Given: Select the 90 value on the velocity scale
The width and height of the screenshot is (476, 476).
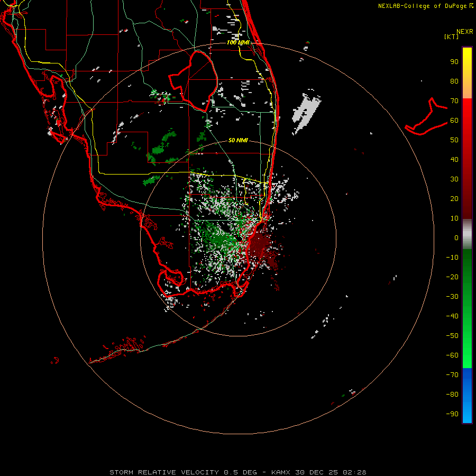Looking at the screenshot, I should coord(454,62).
